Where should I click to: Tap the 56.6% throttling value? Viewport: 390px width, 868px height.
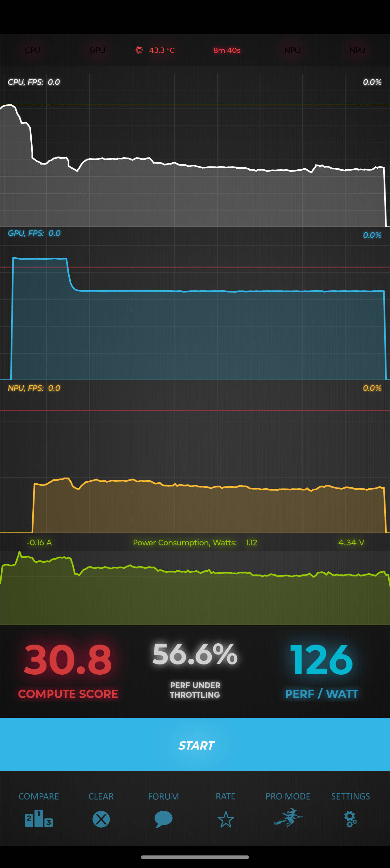[x=195, y=654]
